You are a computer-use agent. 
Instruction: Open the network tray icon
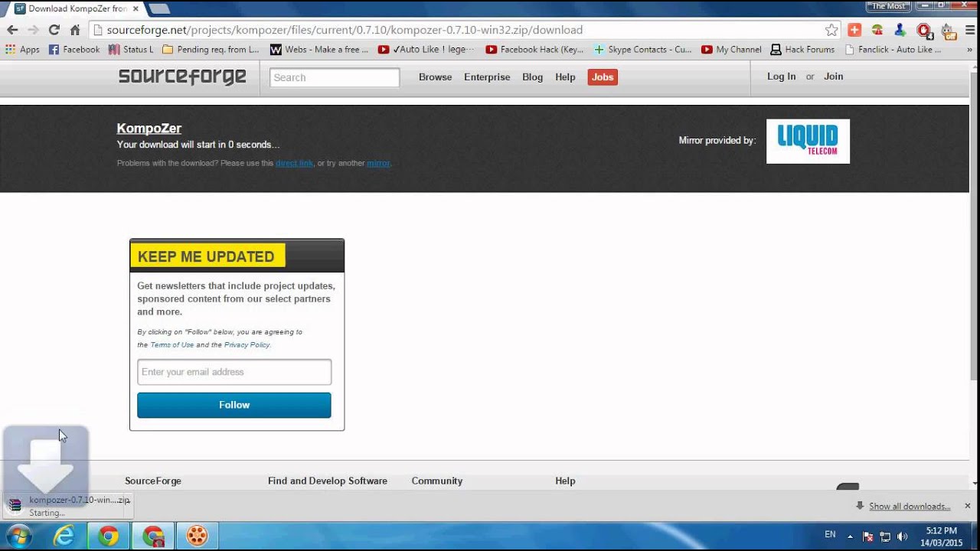coord(885,536)
